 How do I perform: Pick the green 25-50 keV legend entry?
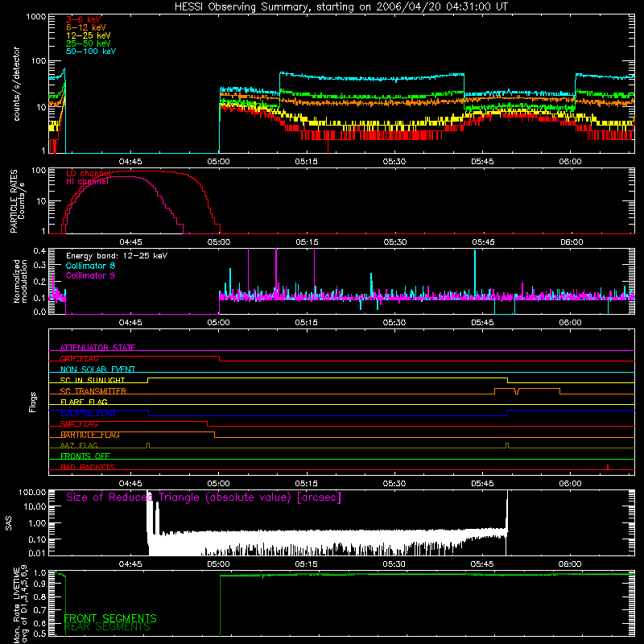89,43
